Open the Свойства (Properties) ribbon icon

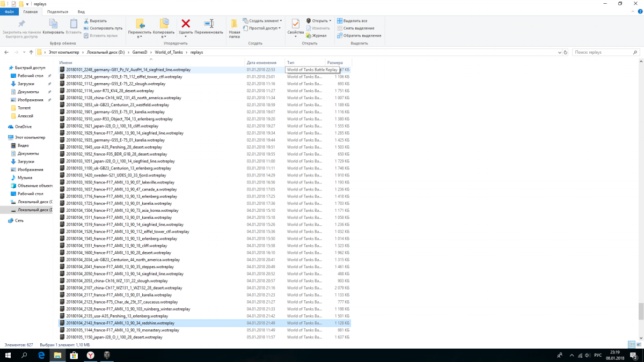295,24
